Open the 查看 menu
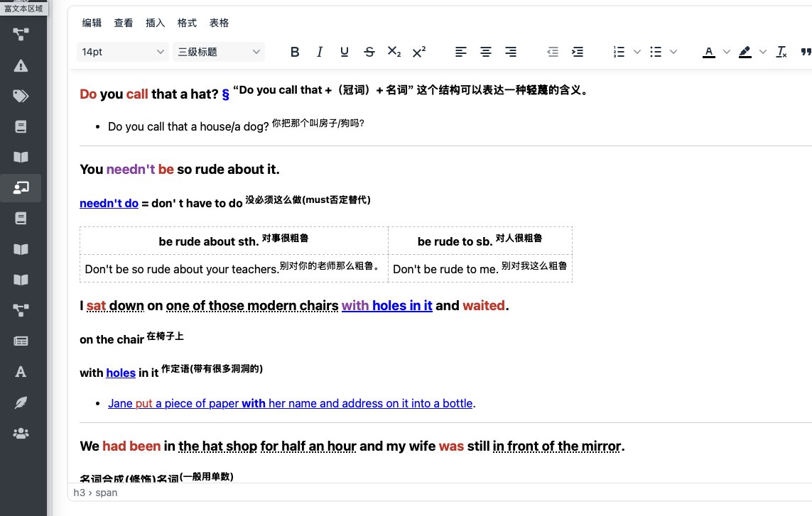The width and height of the screenshot is (812, 516). (123, 23)
